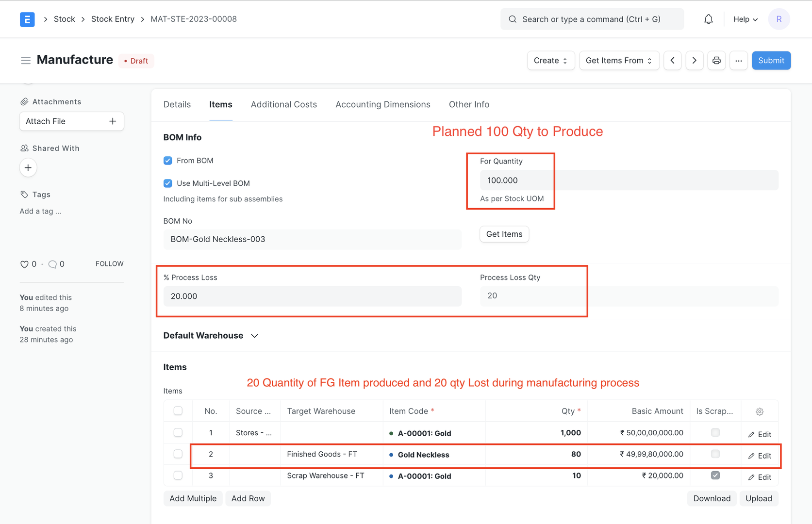
Task: Like this entry via heart icon
Action: pos(24,264)
